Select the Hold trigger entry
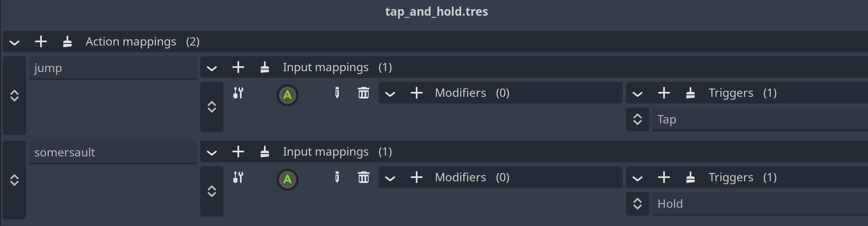Viewport: 868px width, 226px height. click(x=760, y=204)
